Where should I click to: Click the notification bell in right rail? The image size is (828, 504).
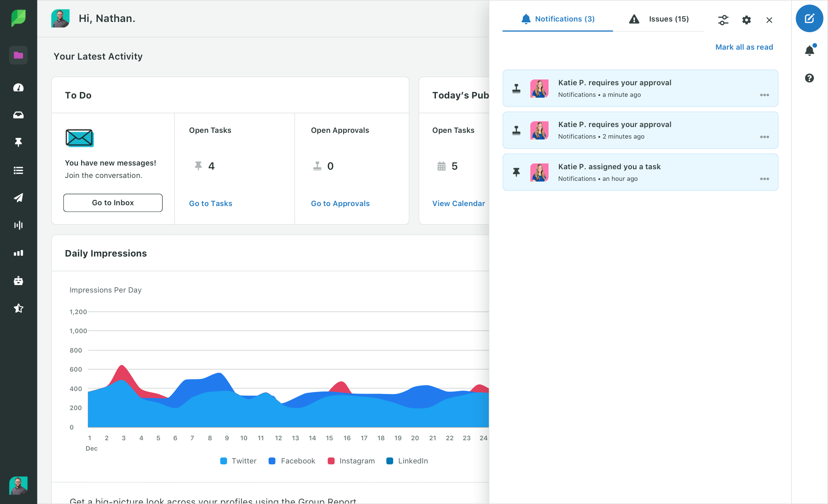[809, 50]
